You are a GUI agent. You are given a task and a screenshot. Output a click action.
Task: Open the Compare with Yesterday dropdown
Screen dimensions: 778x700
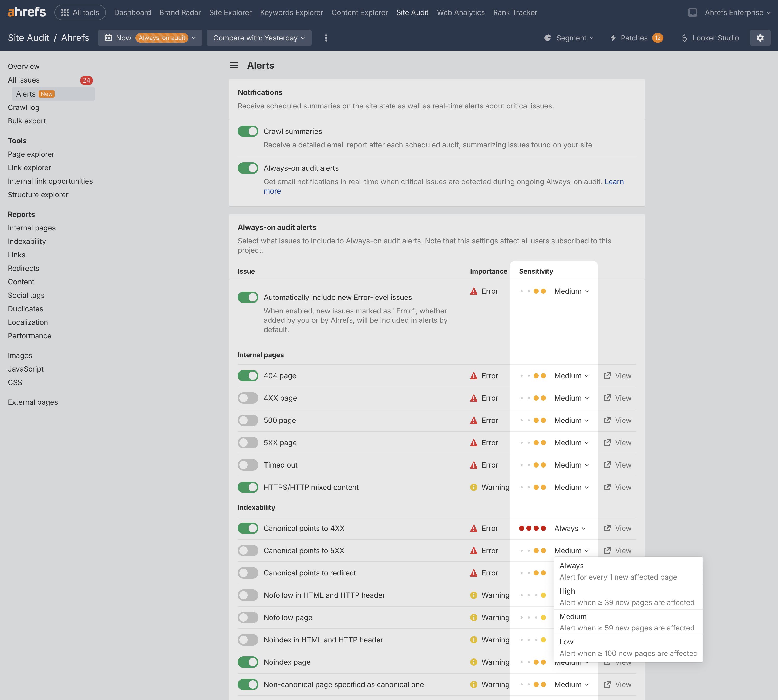point(258,38)
